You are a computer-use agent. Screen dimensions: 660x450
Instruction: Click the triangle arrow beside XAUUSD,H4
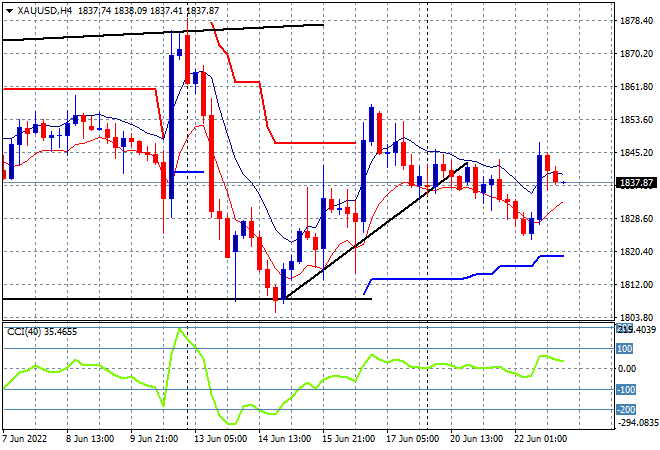[x=10, y=11]
